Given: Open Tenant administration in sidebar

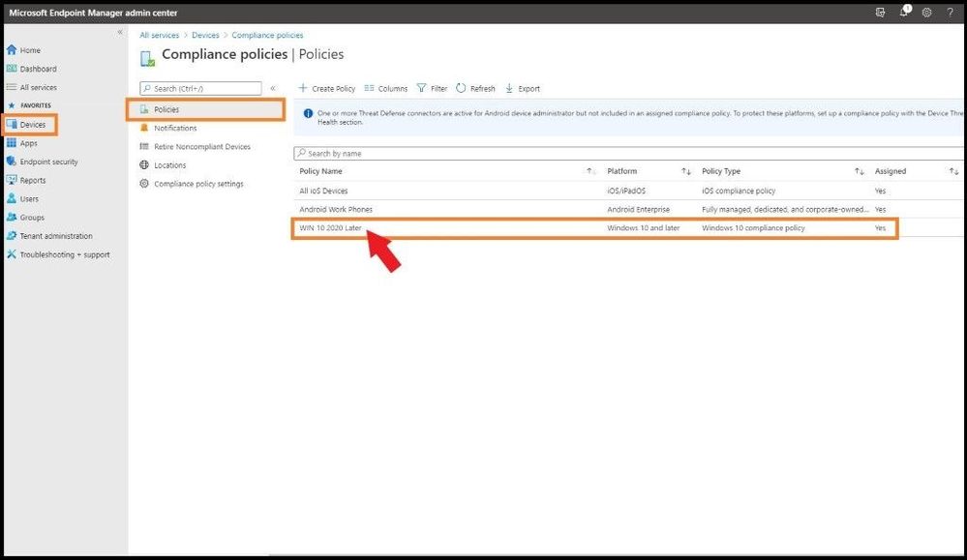Looking at the screenshot, I should [x=49, y=235].
